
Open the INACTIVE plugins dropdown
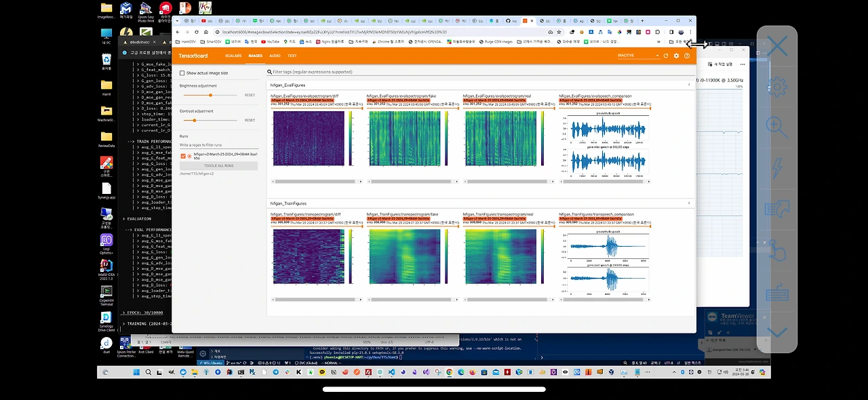[x=637, y=56]
